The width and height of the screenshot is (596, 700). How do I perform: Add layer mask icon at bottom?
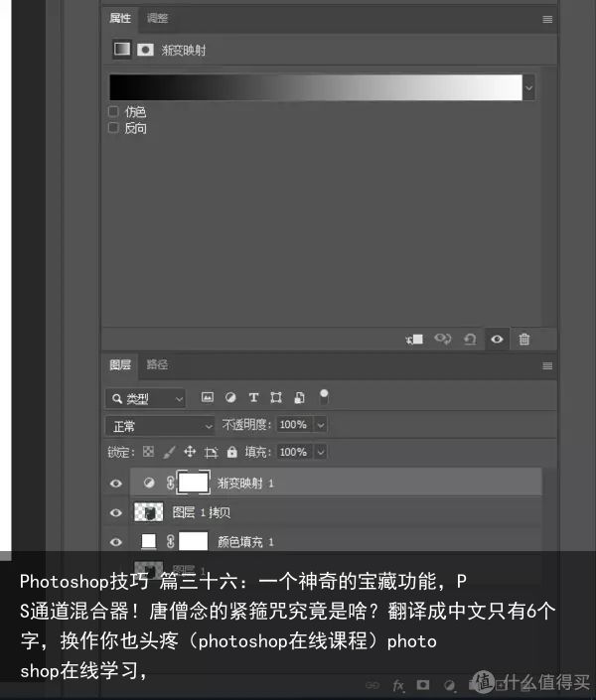422,685
